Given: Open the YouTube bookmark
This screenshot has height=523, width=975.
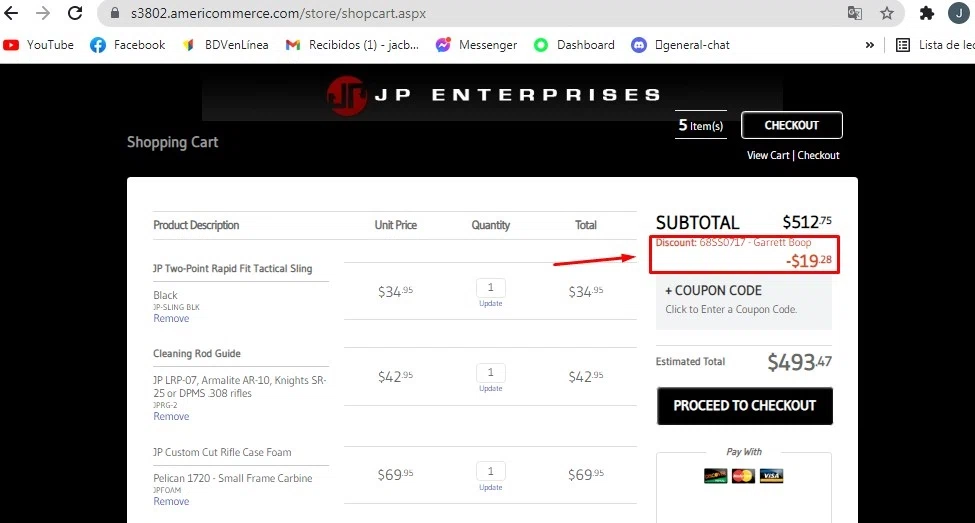Looking at the screenshot, I should click(x=39, y=45).
